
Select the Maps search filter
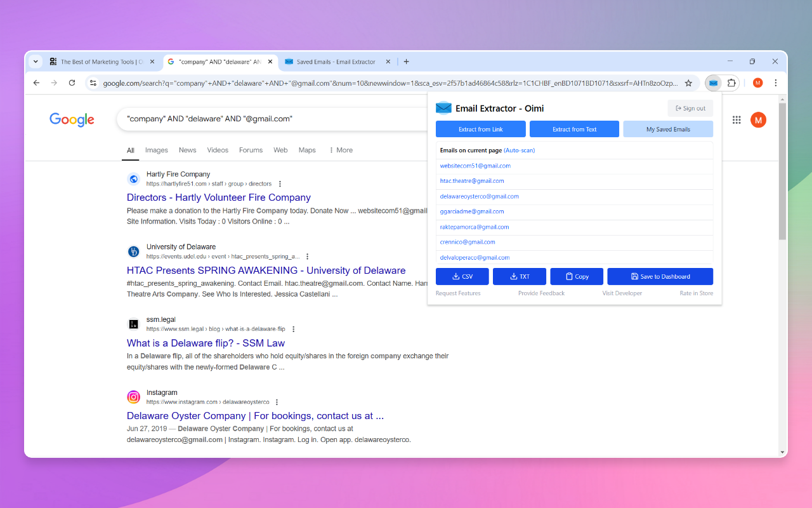coord(307,150)
